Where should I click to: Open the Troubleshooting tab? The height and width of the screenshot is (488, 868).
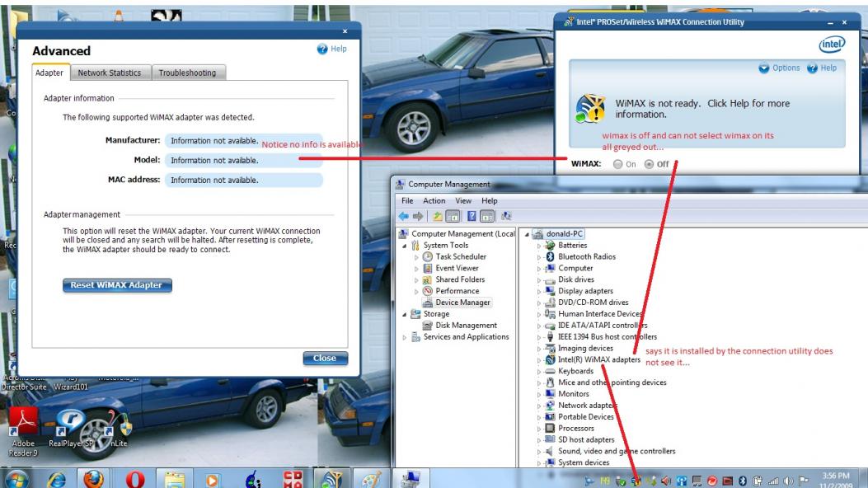click(x=187, y=73)
